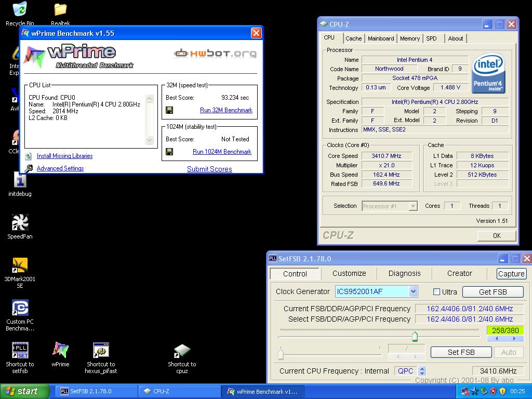
Task: Switch to the SPD tab in CPU-Z
Action: click(432, 38)
